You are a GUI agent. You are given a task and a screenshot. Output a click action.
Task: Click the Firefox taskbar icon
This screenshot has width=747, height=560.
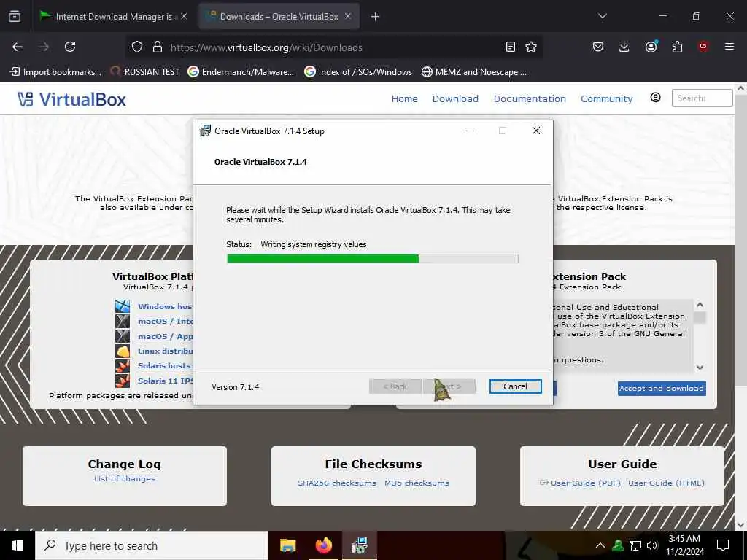click(323, 545)
